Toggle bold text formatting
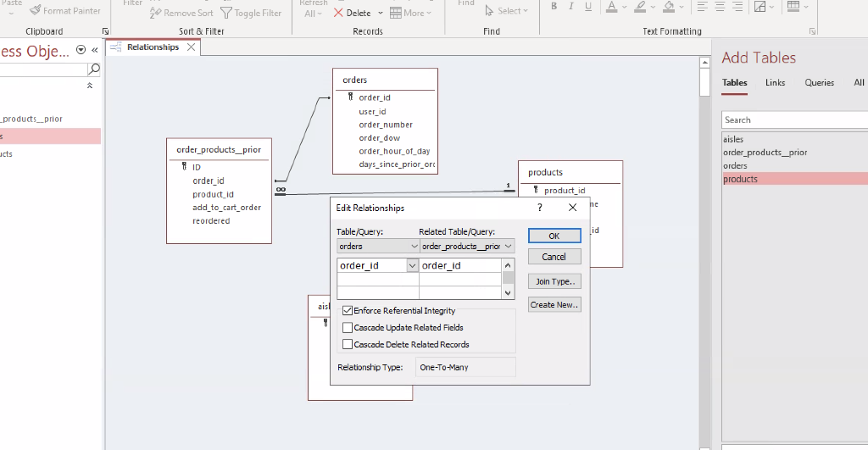Viewport: 868px width, 450px height. (554, 7)
